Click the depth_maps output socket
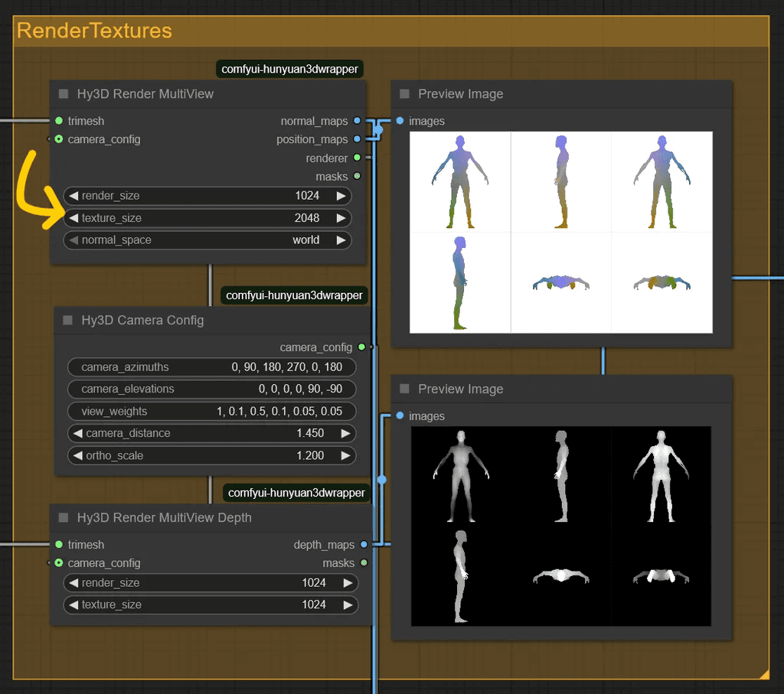784x694 pixels. [x=364, y=545]
